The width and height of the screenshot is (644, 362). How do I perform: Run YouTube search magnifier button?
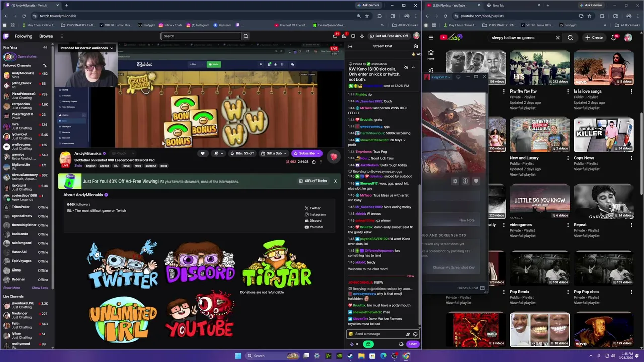[x=570, y=37]
